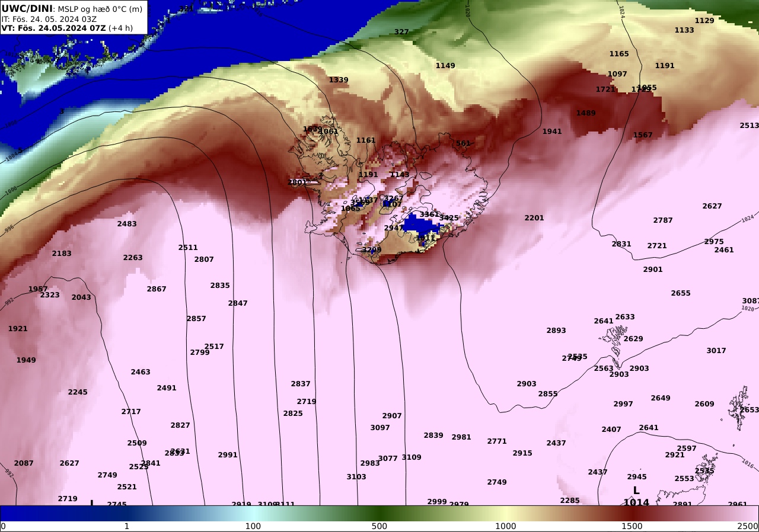Viewport: 759px width, 532px height.
Task: Click the freezing level value 2915
Action: coord(522,453)
